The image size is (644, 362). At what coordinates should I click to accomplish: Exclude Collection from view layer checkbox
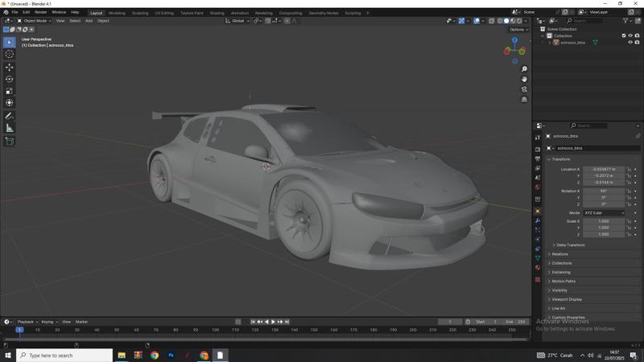click(624, 35)
